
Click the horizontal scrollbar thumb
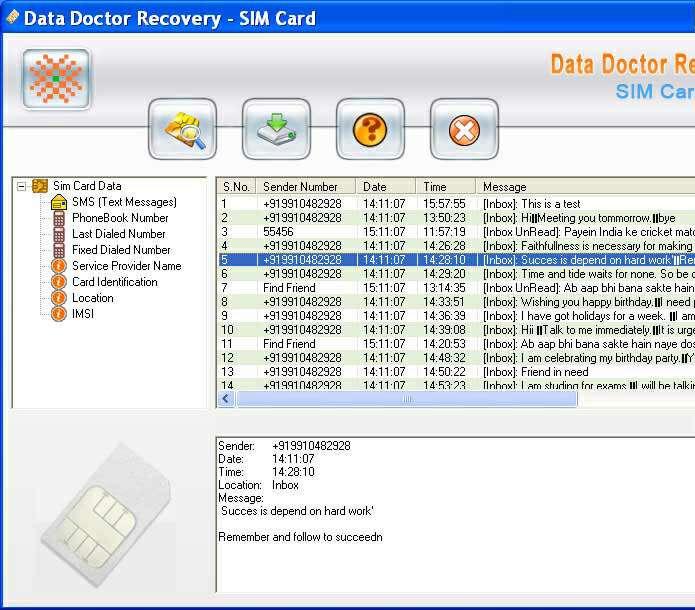point(407,399)
